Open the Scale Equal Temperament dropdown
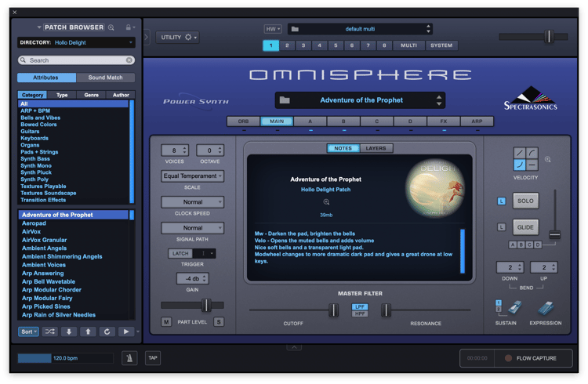588x384 pixels. click(192, 176)
